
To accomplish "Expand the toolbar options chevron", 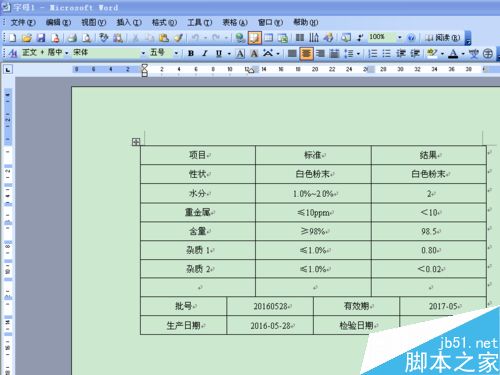I will click(x=468, y=38).
